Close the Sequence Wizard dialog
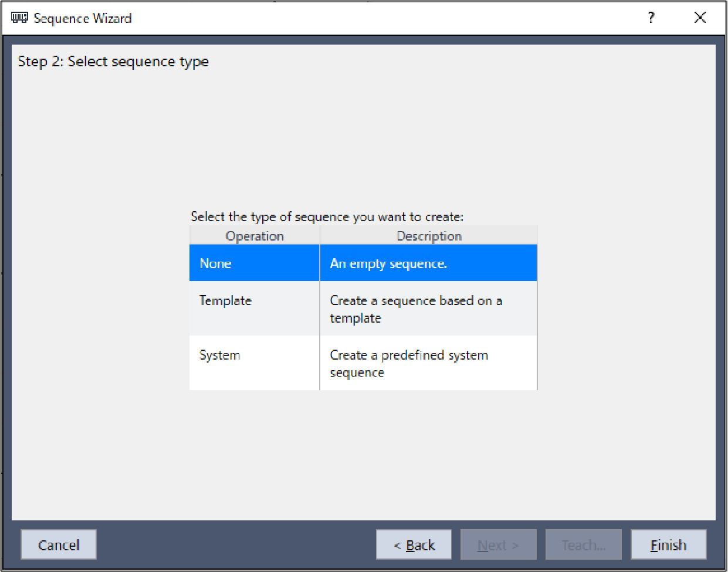 coord(700,18)
